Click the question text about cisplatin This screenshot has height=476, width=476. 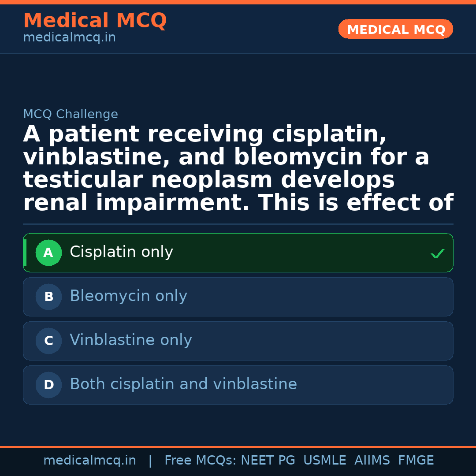tap(238, 169)
